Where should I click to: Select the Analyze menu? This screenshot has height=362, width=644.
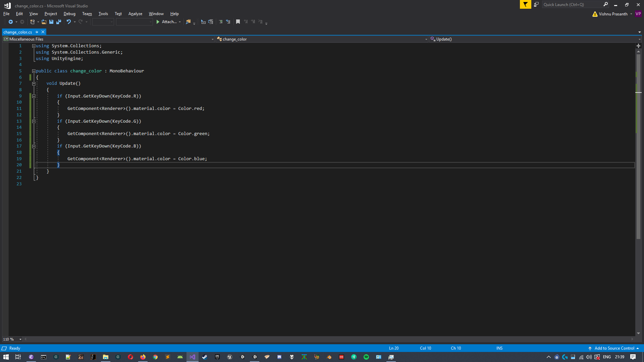(x=136, y=13)
